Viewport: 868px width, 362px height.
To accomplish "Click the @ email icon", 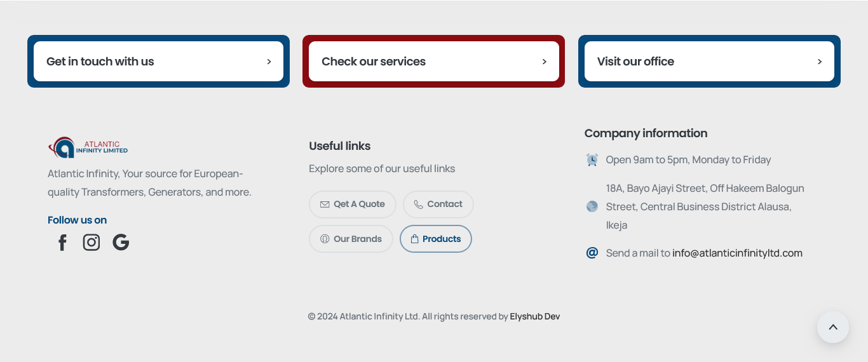I will [592, 253].
